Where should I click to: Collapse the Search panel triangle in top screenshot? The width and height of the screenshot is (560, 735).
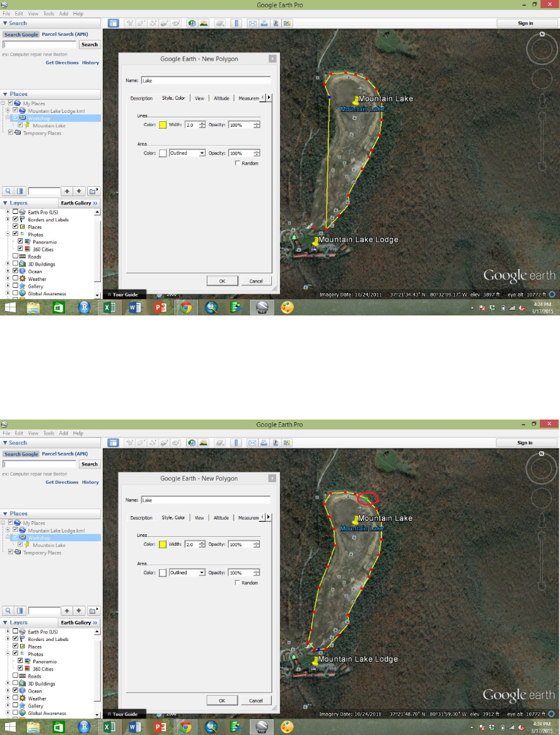point(4,23)
